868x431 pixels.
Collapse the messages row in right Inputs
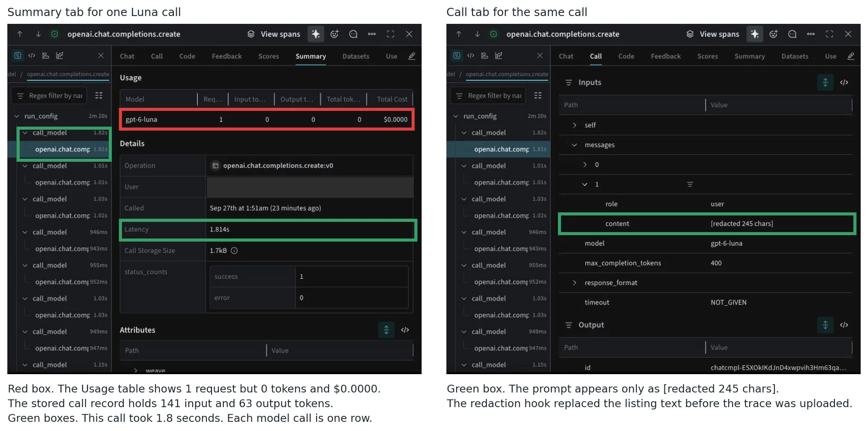click(574, 145)
